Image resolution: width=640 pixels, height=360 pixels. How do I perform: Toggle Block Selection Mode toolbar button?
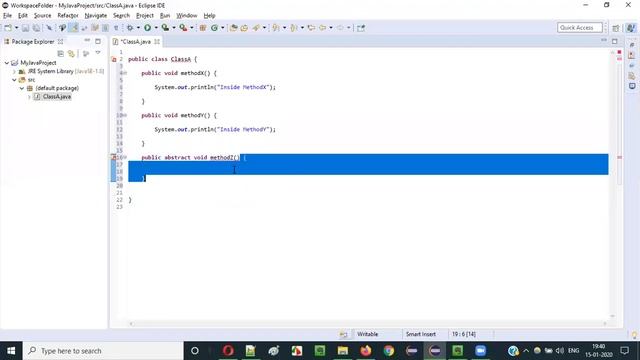coord(105,28)
